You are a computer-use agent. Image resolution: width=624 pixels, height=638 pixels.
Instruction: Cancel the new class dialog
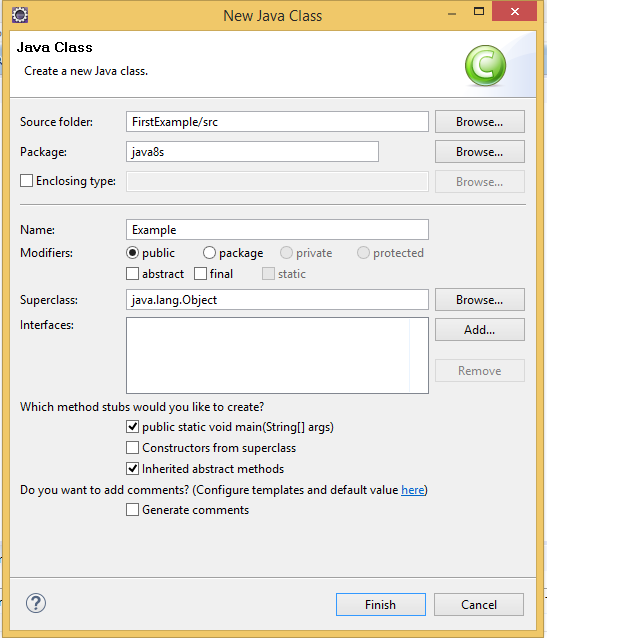[479, 605]
